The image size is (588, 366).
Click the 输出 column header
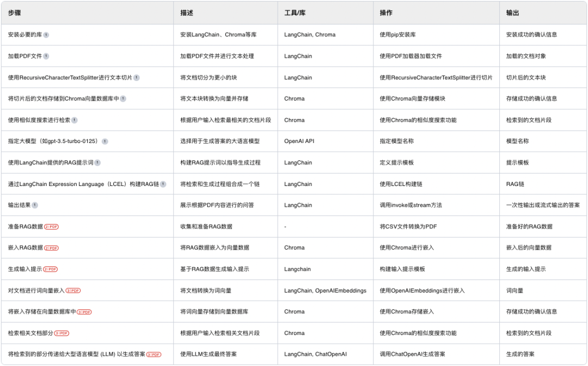coord(512,13)
